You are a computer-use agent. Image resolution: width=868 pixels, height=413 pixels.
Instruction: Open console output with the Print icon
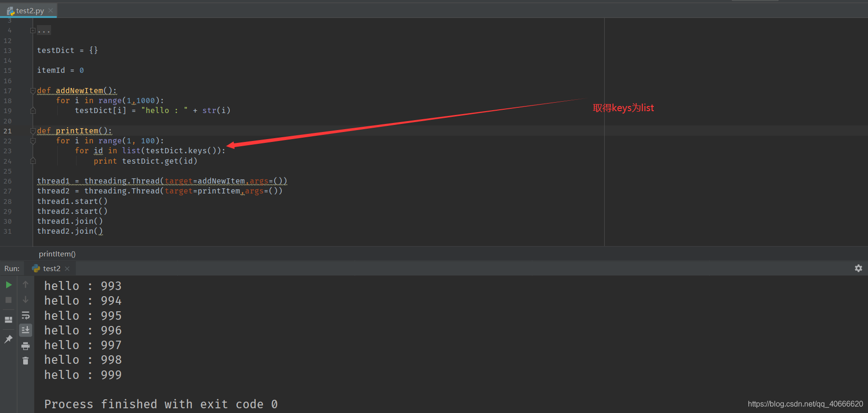coord(26,346)
